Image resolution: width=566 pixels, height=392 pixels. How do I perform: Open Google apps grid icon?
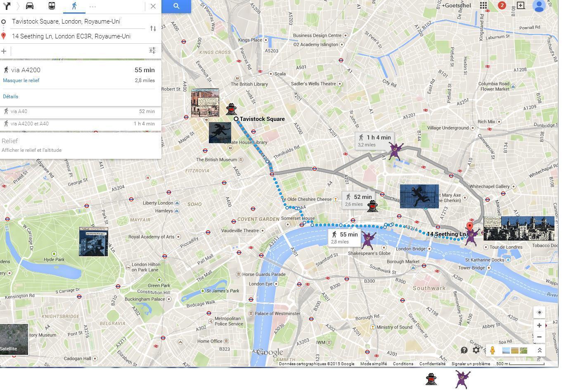(483, 5)
